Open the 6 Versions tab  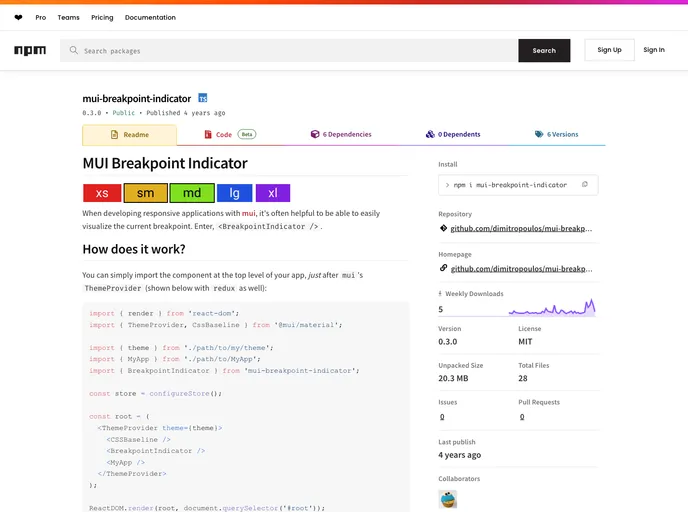click(x=556, y=134)
